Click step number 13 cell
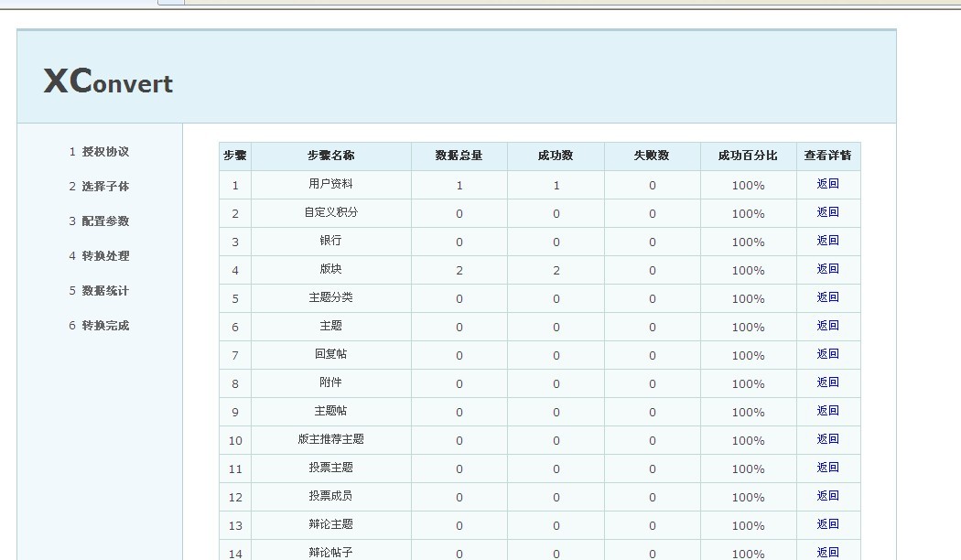This screenshot has width=961, height=560. click(235, 525)
